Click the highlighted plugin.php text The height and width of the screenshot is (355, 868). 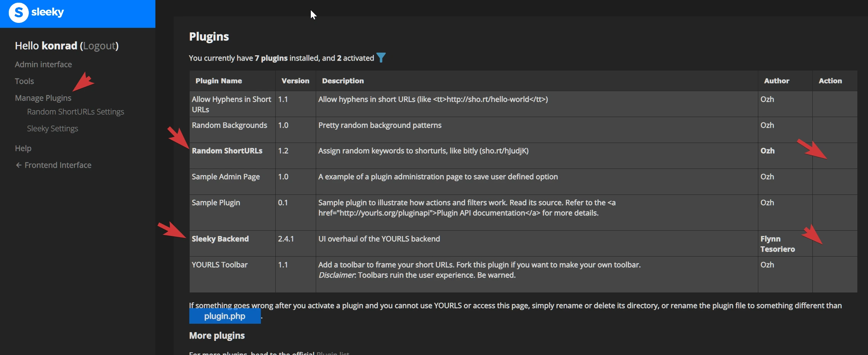click(x=225, y=316)
